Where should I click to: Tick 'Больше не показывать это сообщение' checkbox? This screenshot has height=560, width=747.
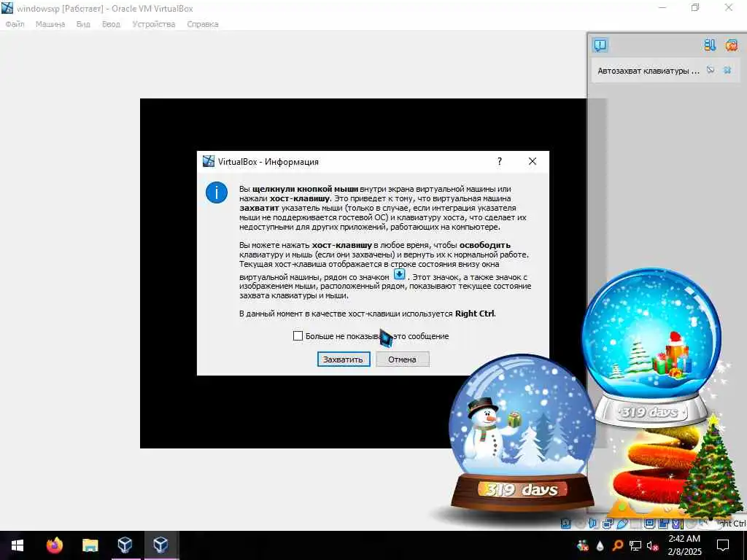click(298, 335)
